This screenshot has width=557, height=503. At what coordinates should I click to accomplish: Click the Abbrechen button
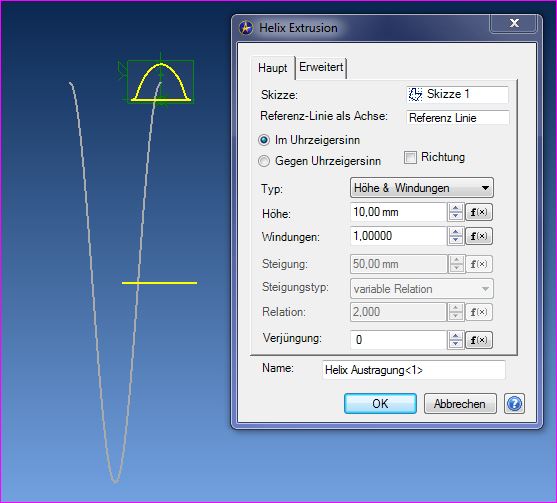click(460, 404)
